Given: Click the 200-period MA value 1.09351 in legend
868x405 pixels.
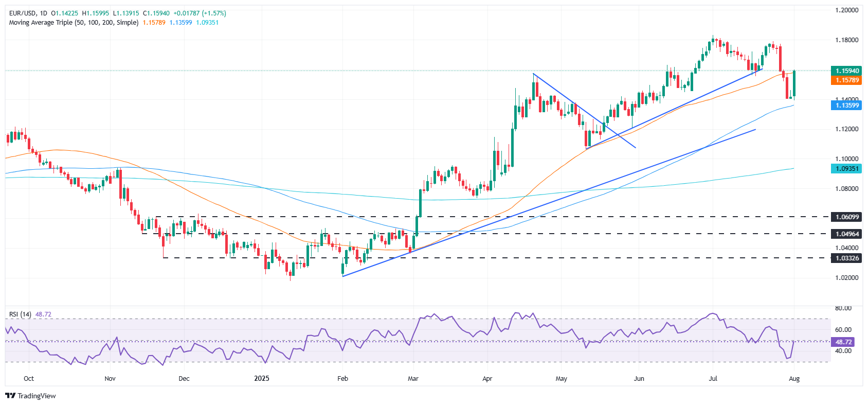Looking at the screenshot, I should [x=207, y=23].
